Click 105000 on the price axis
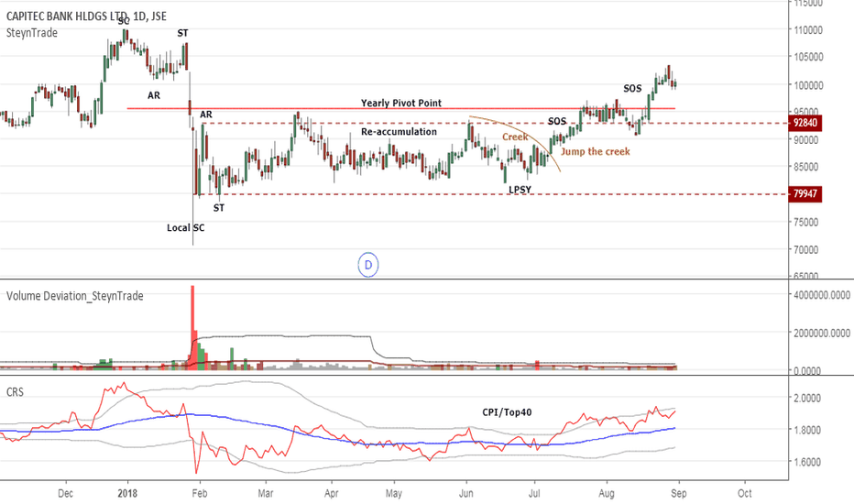The image size is (854, 504). (808, 57)
